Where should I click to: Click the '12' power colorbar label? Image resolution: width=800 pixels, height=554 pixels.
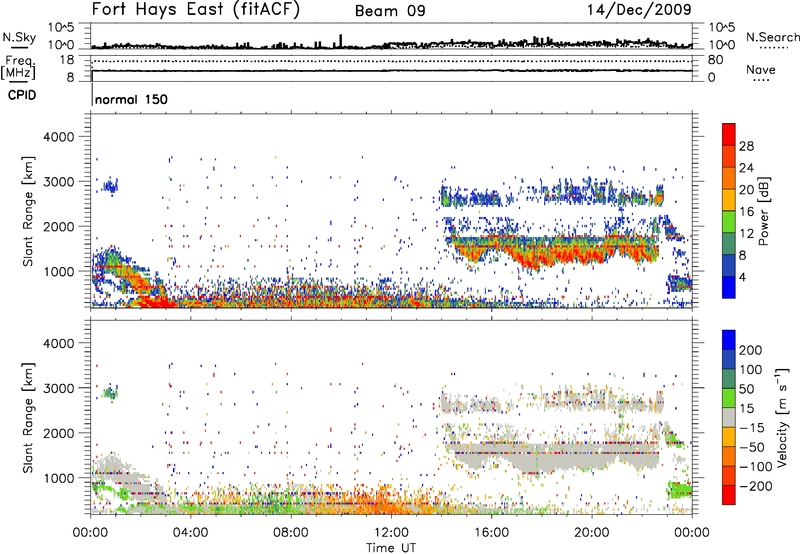point(746,234)
